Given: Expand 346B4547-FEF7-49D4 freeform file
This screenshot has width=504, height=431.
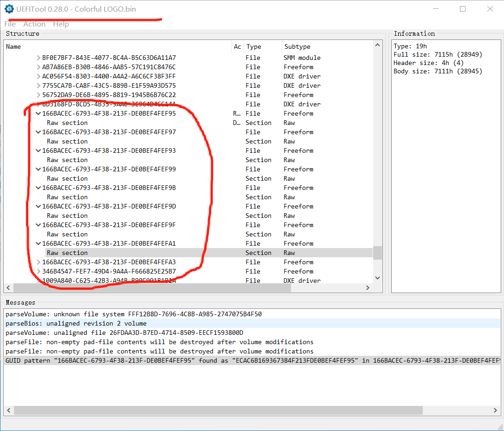Looking at the screenshot, I should (x=38, y=272).
